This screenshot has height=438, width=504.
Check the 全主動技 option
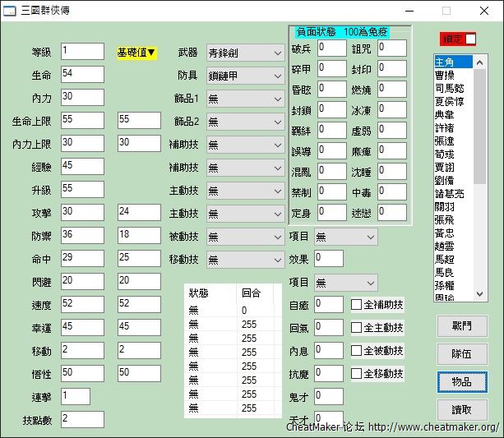click(x=356, y=327)
